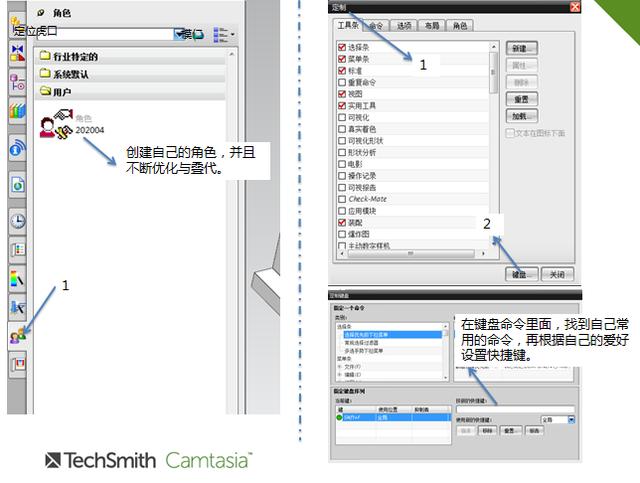
Task: Open the bottom system scenes sidebar tab
Action: 18,364
